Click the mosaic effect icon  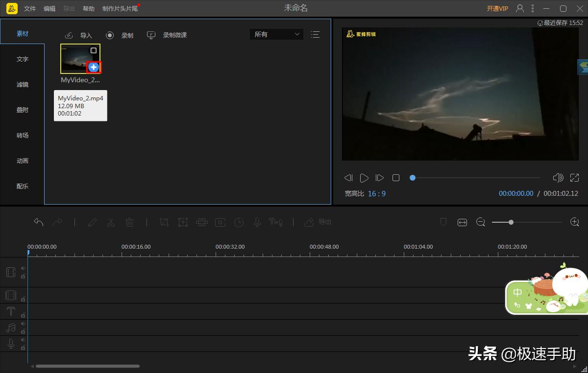click(x=201, y=222)
